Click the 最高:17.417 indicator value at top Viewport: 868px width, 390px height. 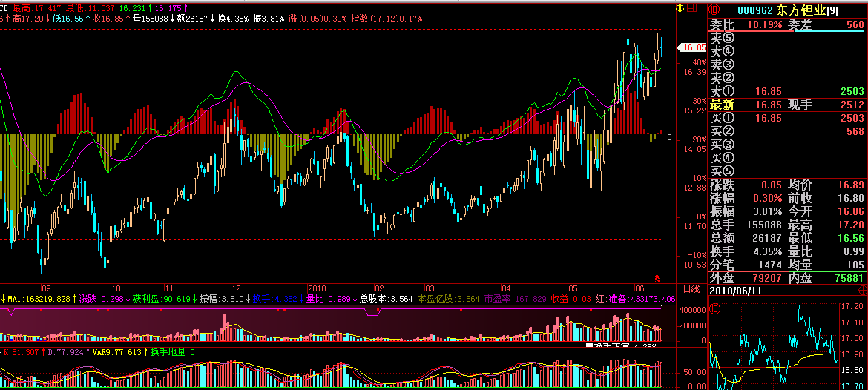[x=36, y=8]
